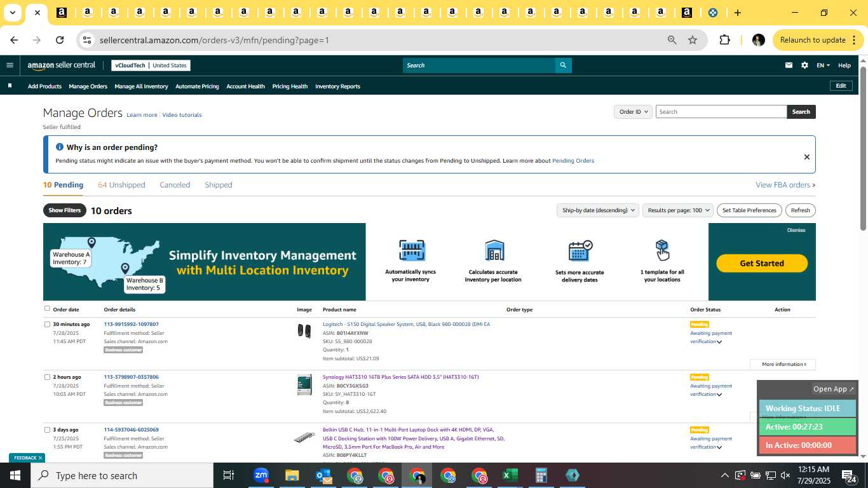868x488 pixels.
Task: Reload the browser page
Action: [60, 40]
